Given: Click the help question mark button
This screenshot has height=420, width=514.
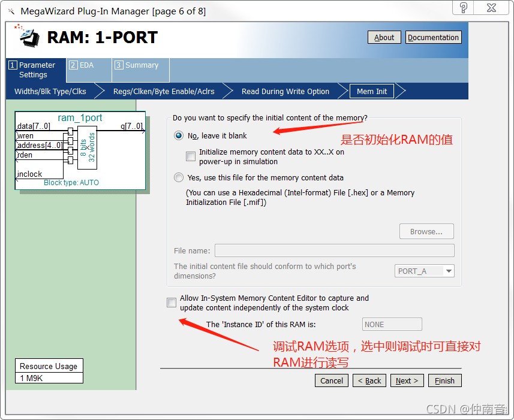Looking at the screenshot, I should pyautogui.click(x=463, y=8).
